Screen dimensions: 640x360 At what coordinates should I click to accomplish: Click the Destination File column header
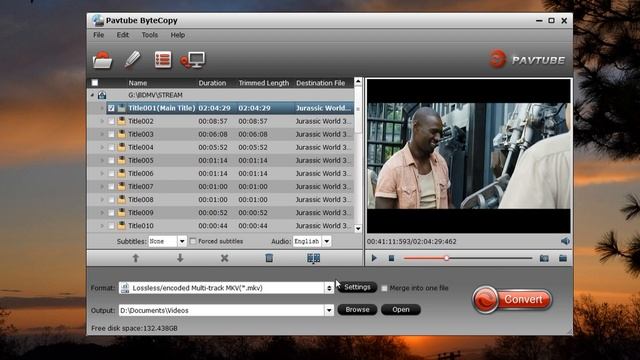pos(320,83)
